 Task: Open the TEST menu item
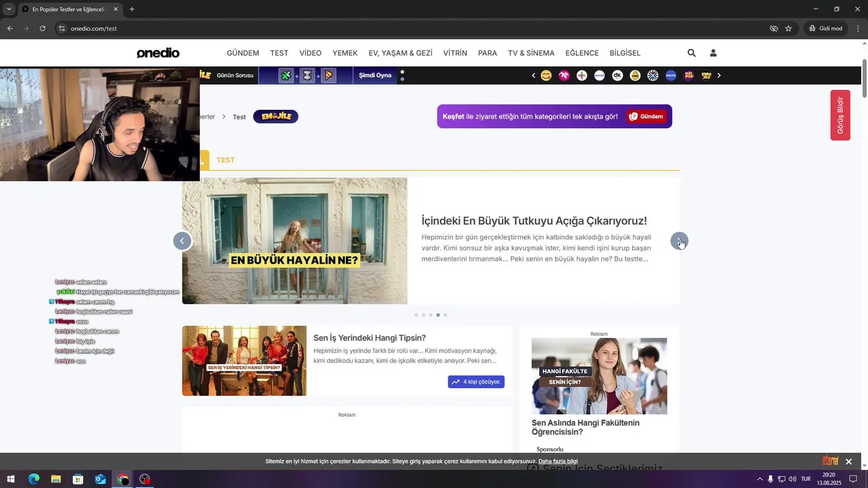279,53
